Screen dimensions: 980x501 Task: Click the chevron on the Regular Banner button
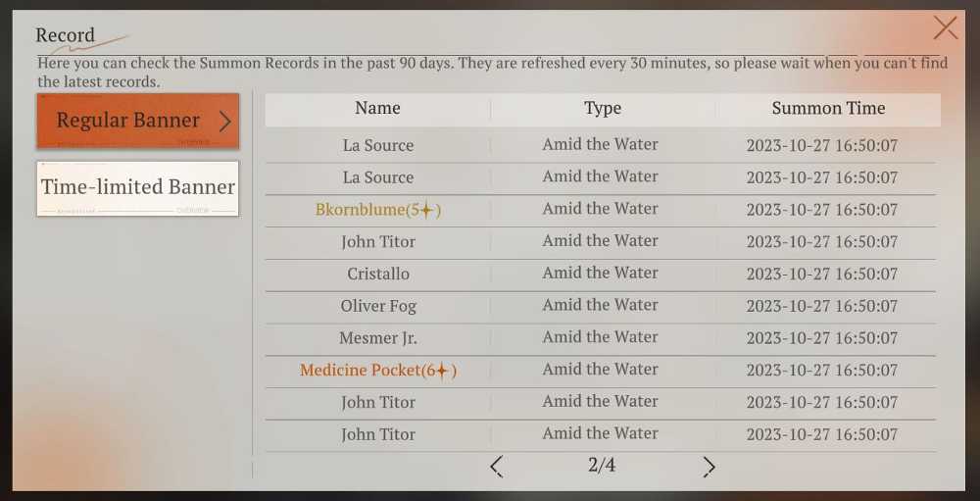pos(225,122)
